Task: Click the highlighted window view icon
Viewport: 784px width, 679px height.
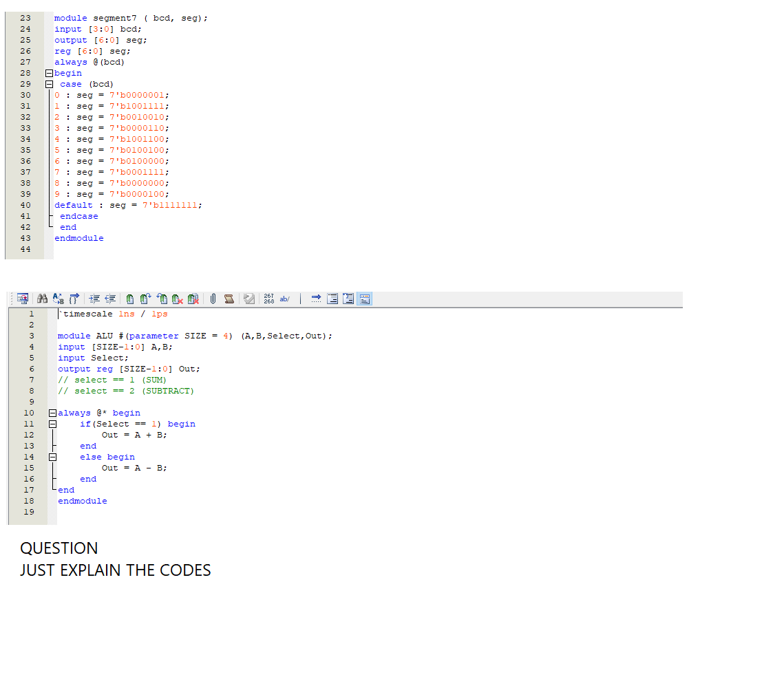Action: pos(365,299)
